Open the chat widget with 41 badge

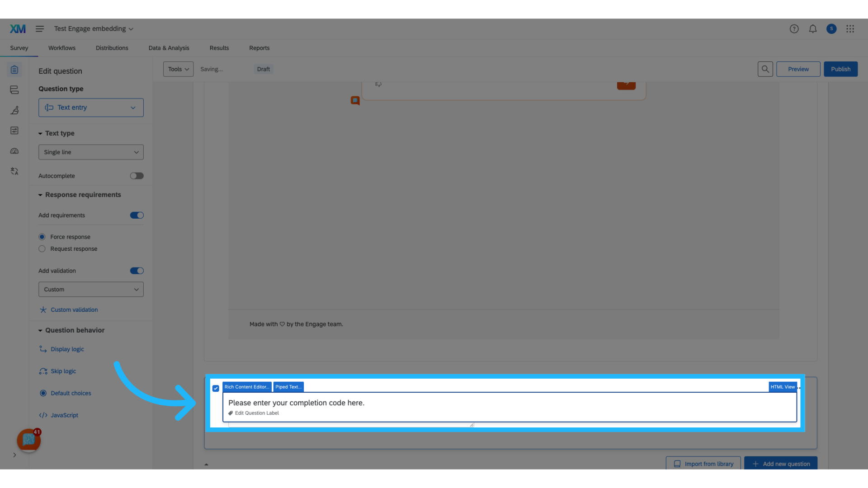tap(28, 440)
